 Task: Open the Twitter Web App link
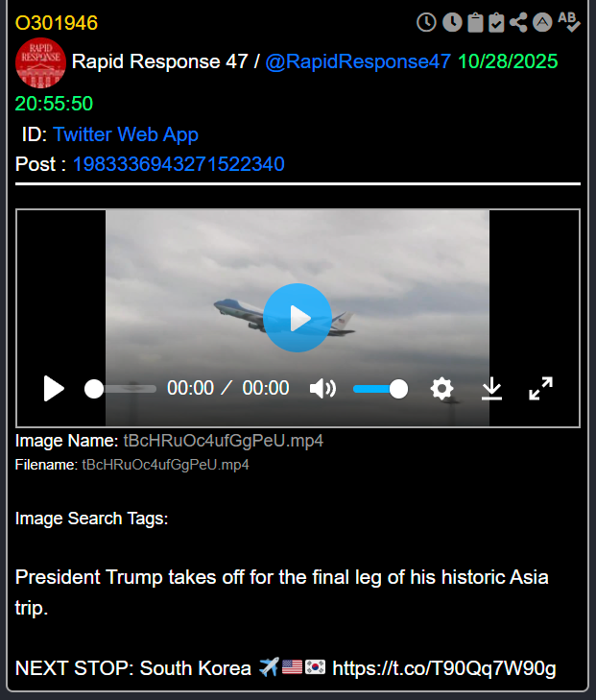[x=126, y=134]
